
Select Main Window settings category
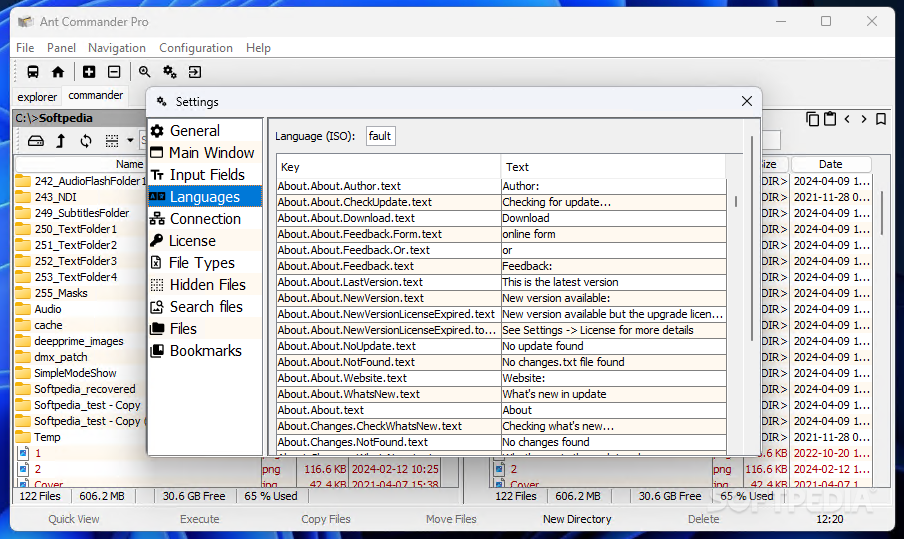[x=205, y=153]
